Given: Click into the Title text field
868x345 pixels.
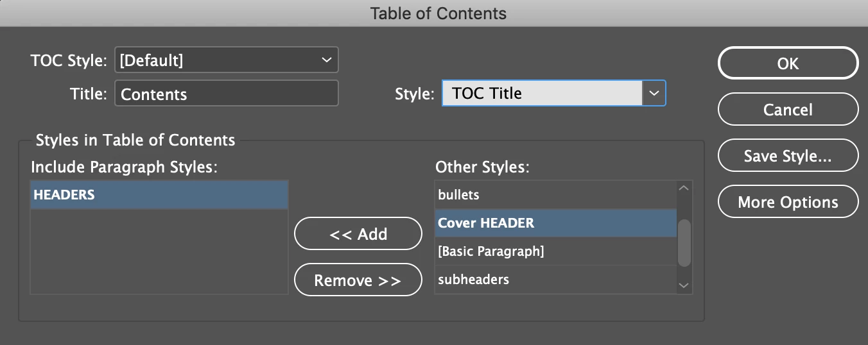Looking at the screenshot, I should [226, 94].
